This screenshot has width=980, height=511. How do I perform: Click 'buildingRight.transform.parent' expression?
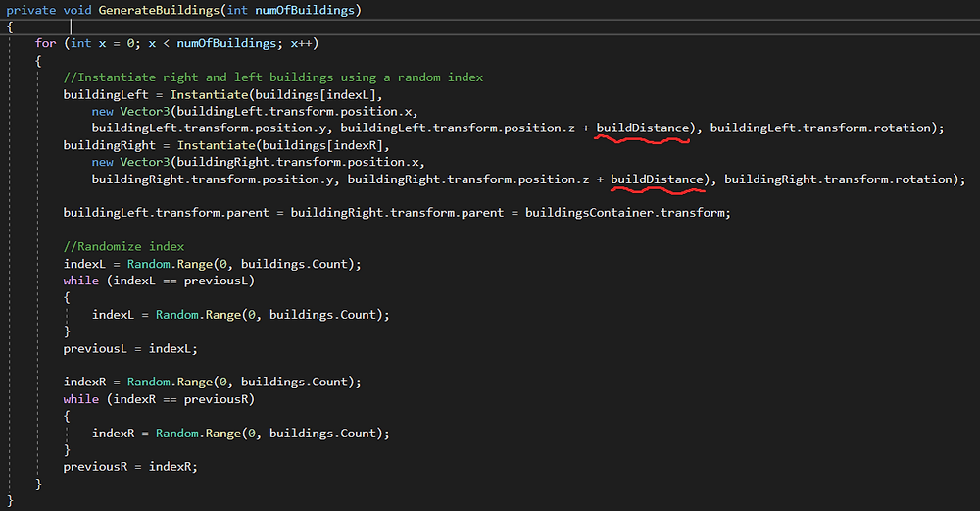pyautogui.click(x=398, y=213)
